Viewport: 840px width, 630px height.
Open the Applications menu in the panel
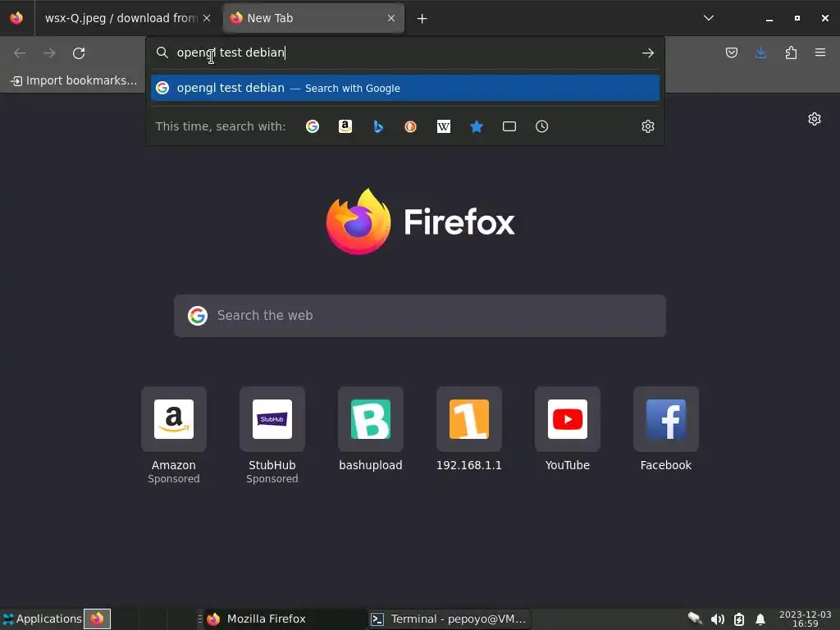tap(42, 619)
